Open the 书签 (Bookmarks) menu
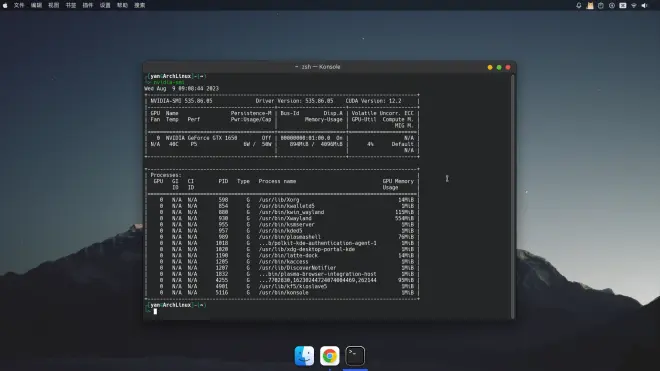660x371 pixels. 71,5
